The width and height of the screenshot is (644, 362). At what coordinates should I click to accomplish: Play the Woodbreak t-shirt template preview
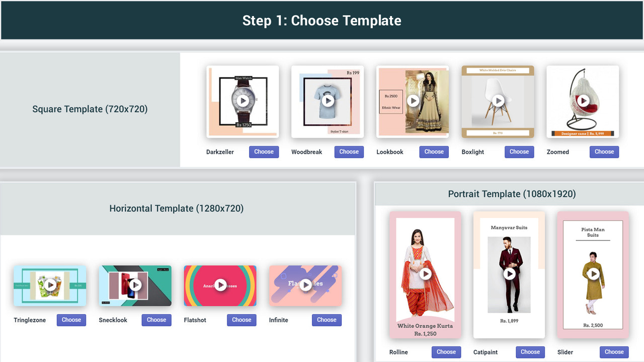click(328, 100)
